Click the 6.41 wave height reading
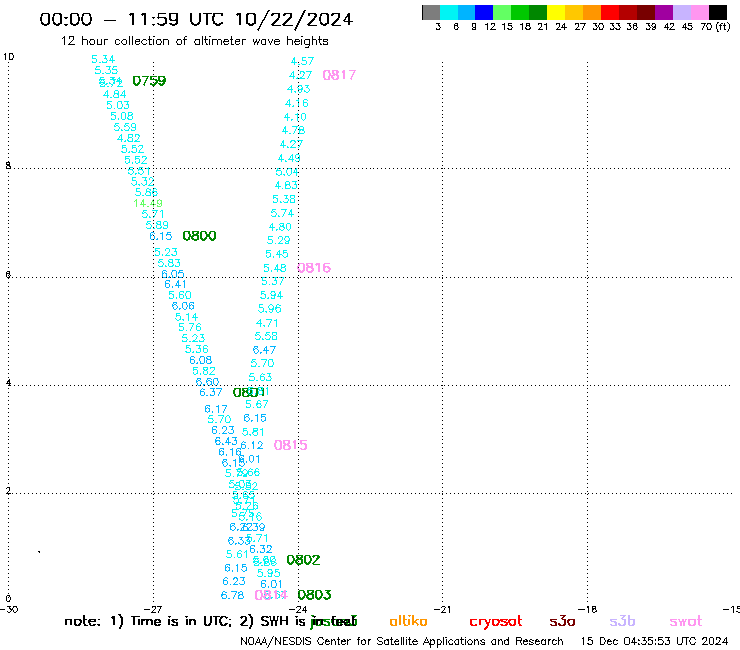This screenshot has width=740, height=650. (175, 284)
